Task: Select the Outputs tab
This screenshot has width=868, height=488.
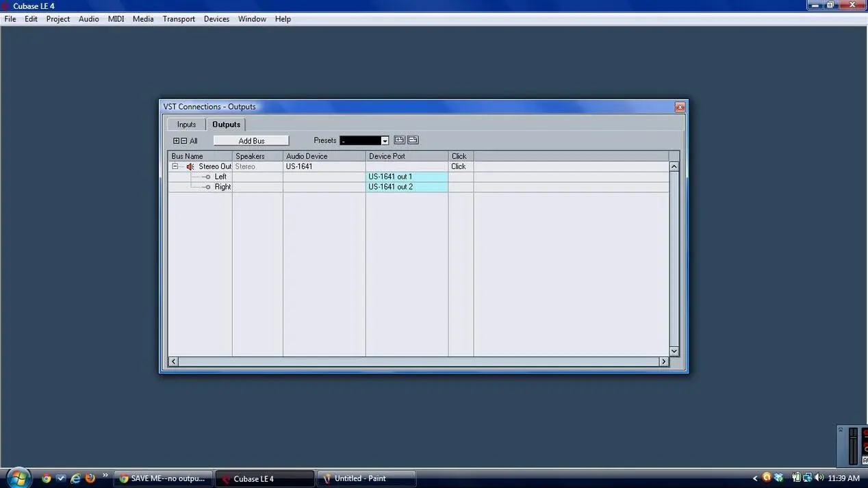Action: (x=226, y=125)
